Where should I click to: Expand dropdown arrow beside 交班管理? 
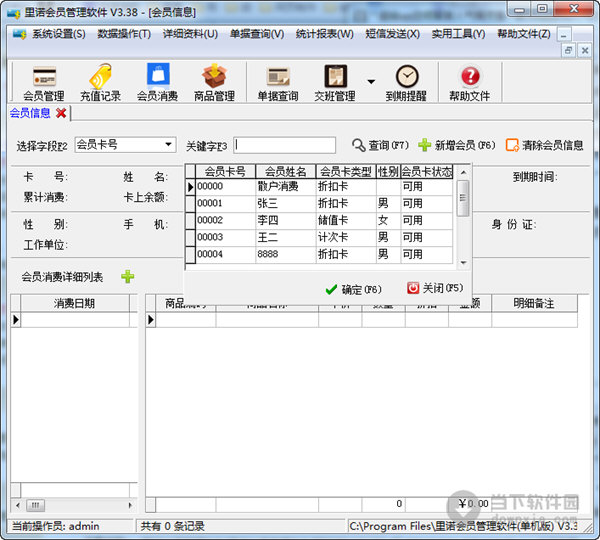tap(371, 82)
